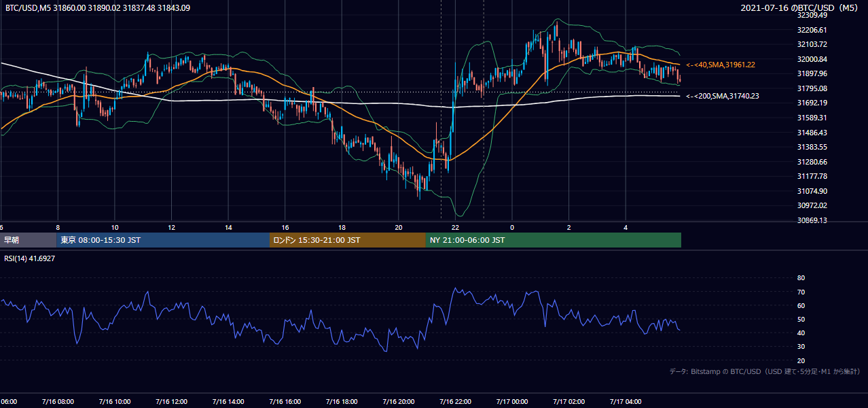This screenshot has height=408, width=868.
Task: Click bottom time label 7/16 12:00
Action: point(171,402)
